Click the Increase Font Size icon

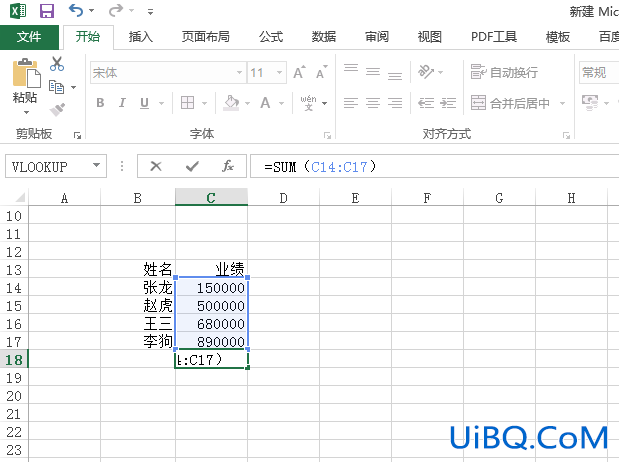pos(300,72)
